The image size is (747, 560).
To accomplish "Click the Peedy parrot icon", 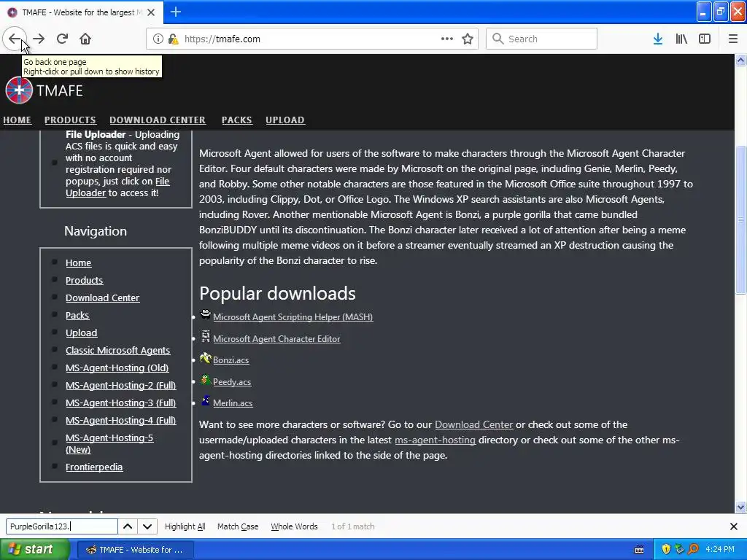I will (x=205, y=379).
